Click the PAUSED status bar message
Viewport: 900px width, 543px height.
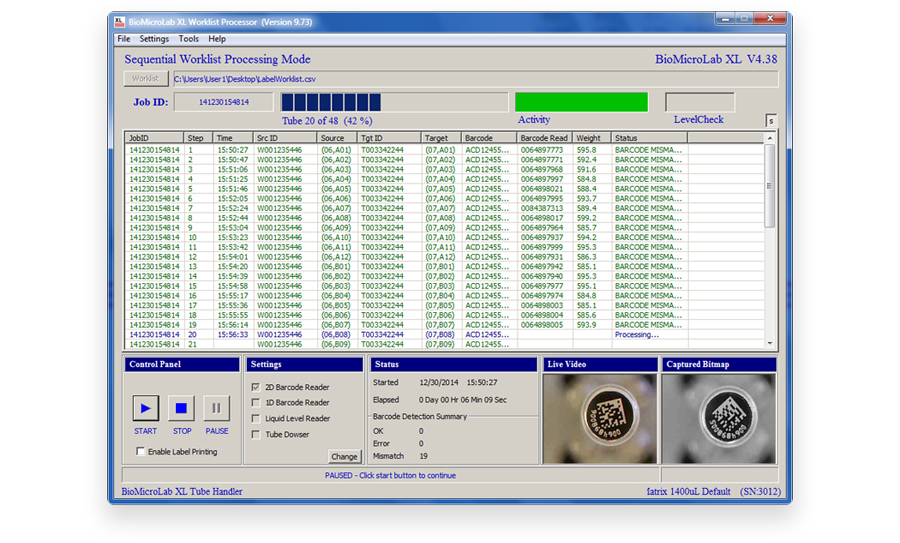click(390, 476)
